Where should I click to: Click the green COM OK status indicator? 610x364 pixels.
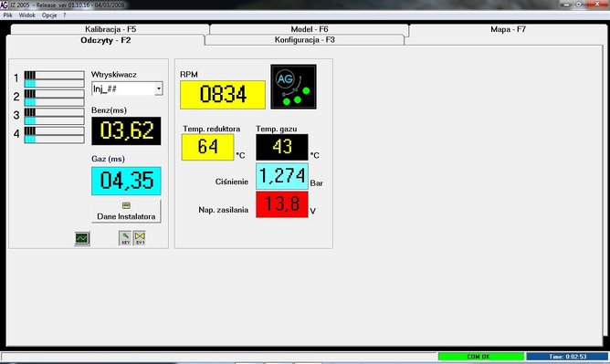(481, 356)
